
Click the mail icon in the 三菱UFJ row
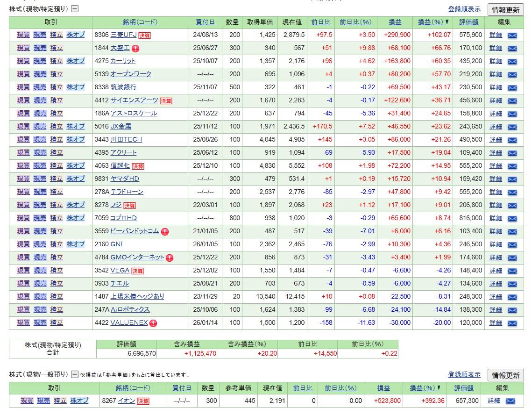pyautogui.click(x=512, y=35)
